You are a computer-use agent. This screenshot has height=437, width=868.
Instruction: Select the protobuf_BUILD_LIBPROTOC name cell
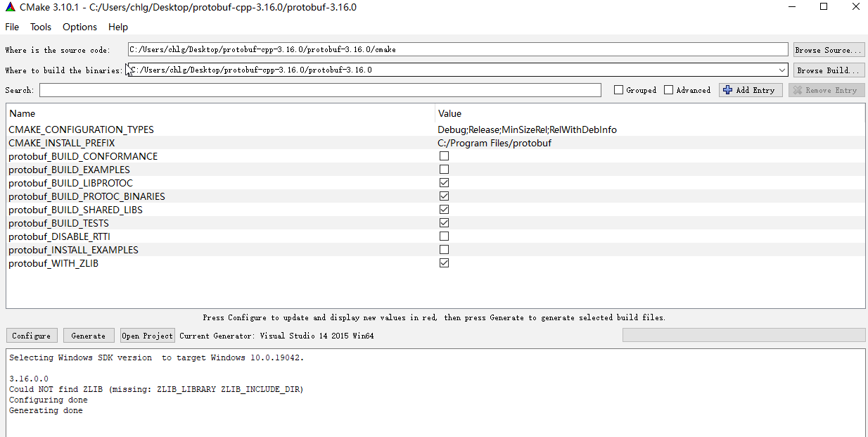[70, 183]
